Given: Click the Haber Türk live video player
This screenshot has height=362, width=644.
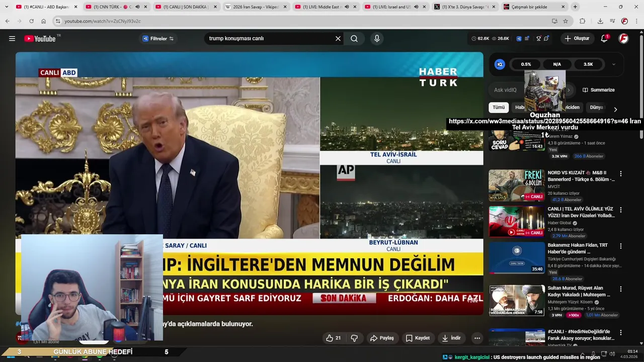Looking at the screenshot, I should (249, 184).
